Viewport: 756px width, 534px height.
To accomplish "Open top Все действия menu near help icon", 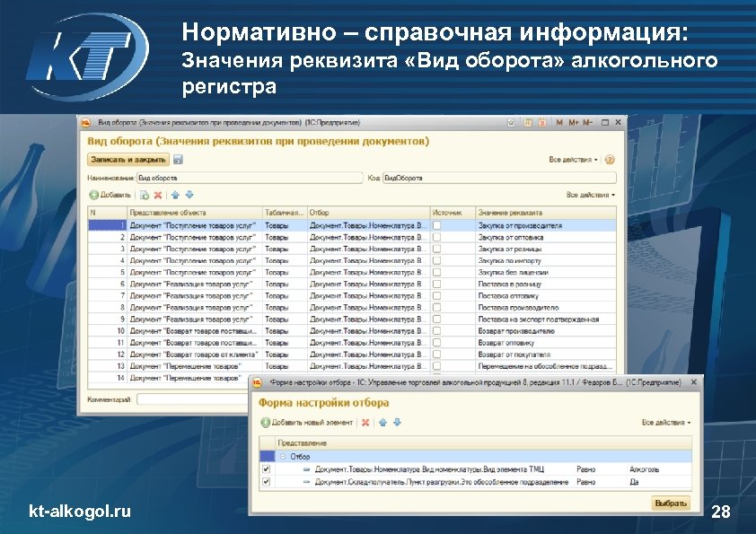I will click(573, 160).
